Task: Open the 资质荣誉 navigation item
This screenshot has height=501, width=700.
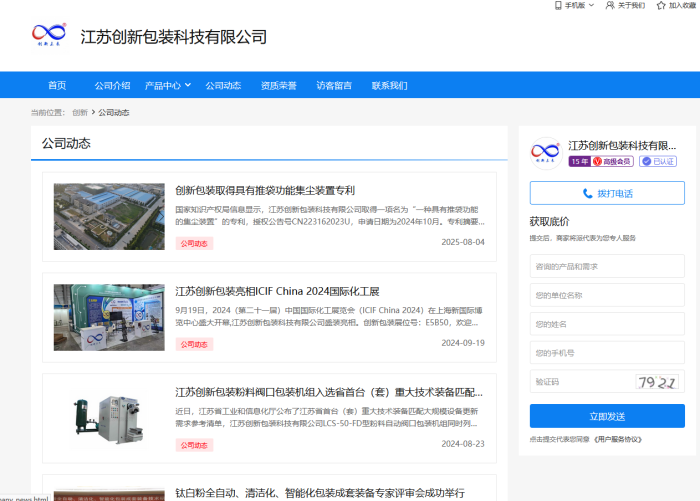Action: point(278,85)
